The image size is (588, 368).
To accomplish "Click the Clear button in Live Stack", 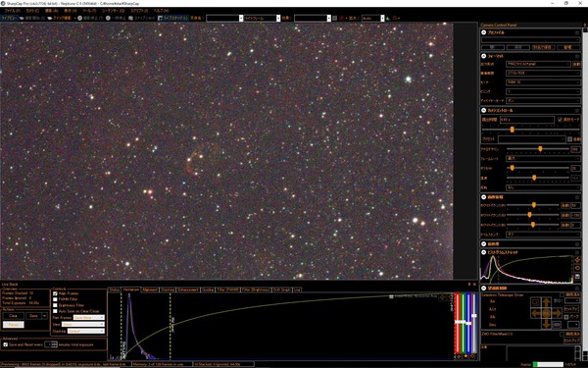I will click(x=13, y=316).
